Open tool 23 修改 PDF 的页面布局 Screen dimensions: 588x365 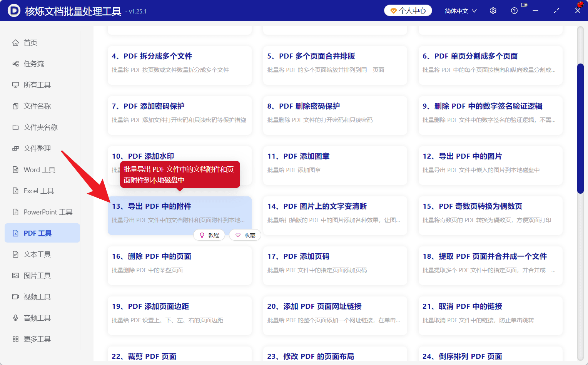(335, 354)
